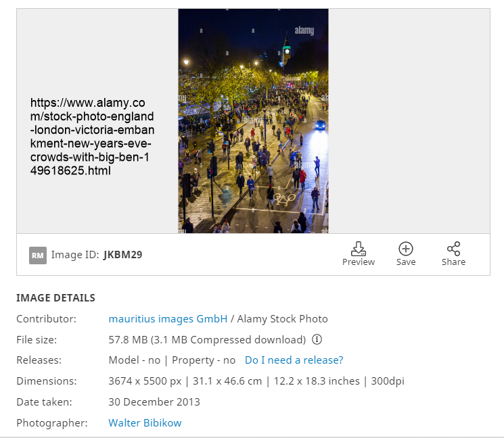504x438 pixels.
Task: Open the mauritius images GmbH contributor link
Action: click(x=168, y=319)
